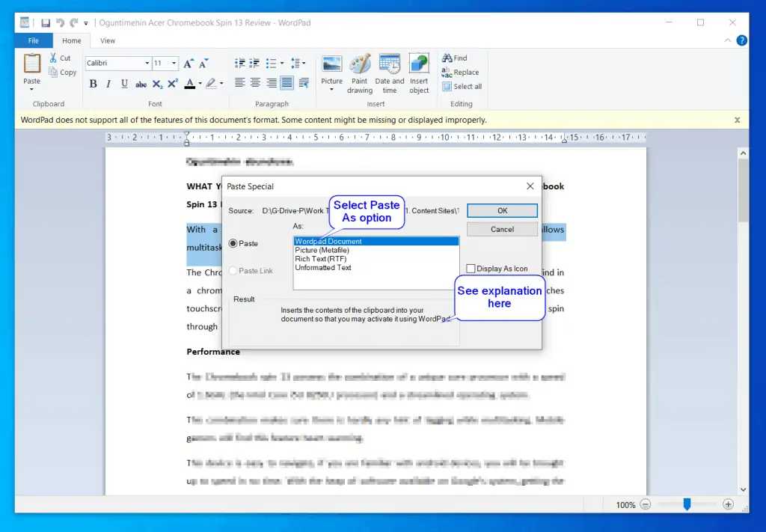The width and height of the screenshot is (766, 532).
Task: Open the File menu
Action: (x=34, y=41)
